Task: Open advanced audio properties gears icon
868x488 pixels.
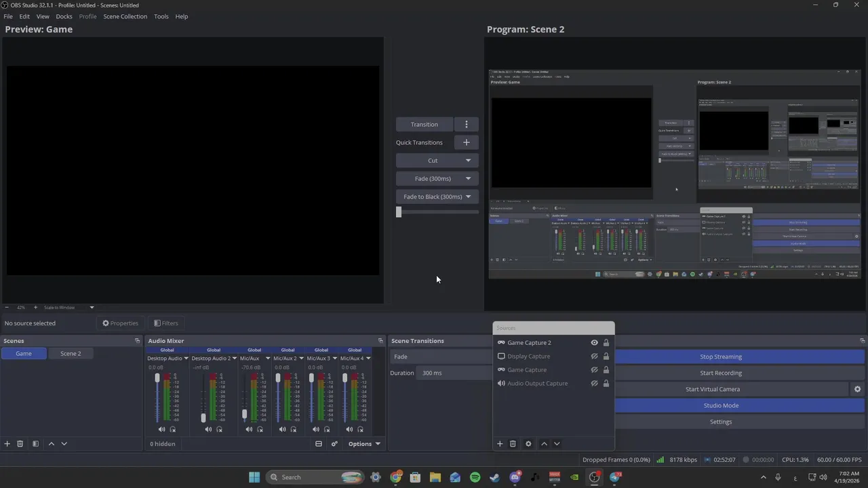Action: click(x=334, y=444)
